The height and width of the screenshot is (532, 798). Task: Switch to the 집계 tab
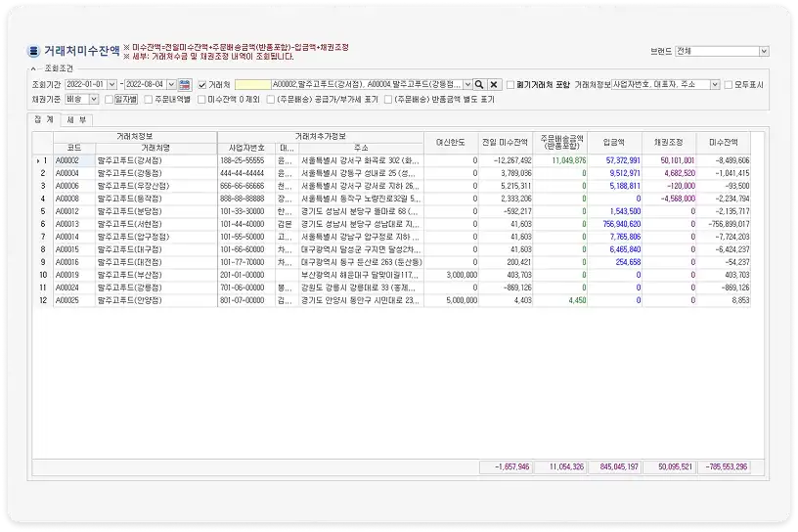pos(44,119)
